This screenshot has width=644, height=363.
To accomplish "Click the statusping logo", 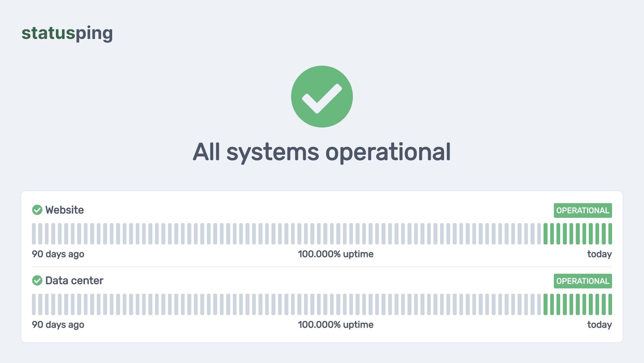I will coord(67,33).
